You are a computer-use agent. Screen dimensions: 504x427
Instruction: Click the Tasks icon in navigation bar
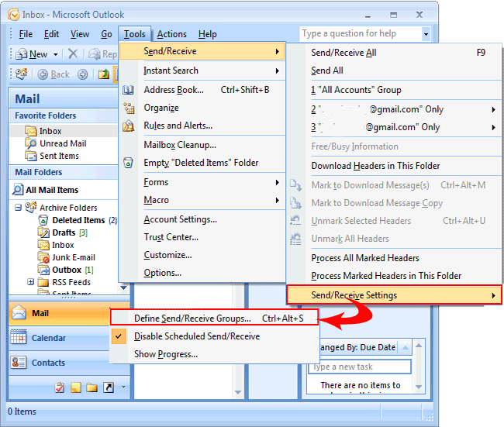pos(60,387)
